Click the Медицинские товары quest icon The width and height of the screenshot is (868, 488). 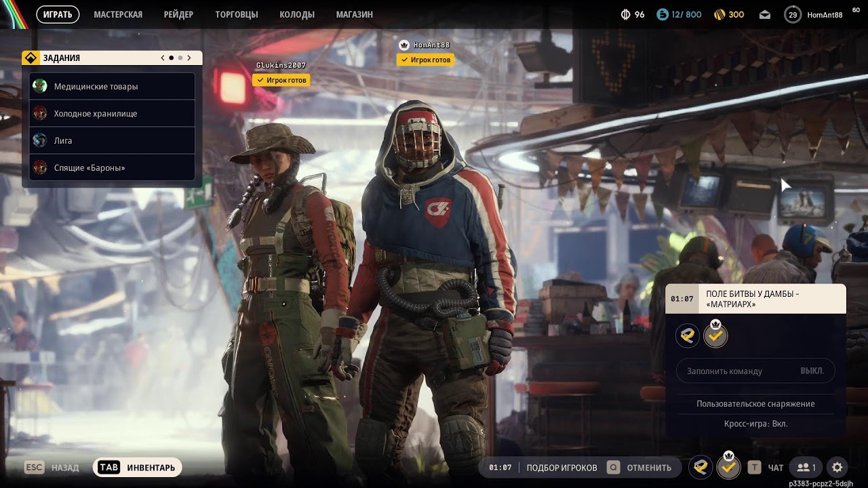tap(40, 86)
